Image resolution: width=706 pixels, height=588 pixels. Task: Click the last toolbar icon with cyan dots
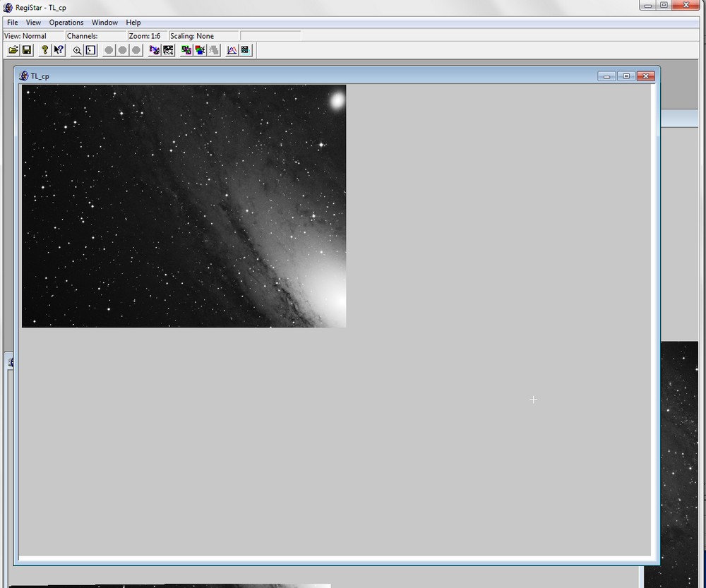pyautogui.click(x=245, y=50)
